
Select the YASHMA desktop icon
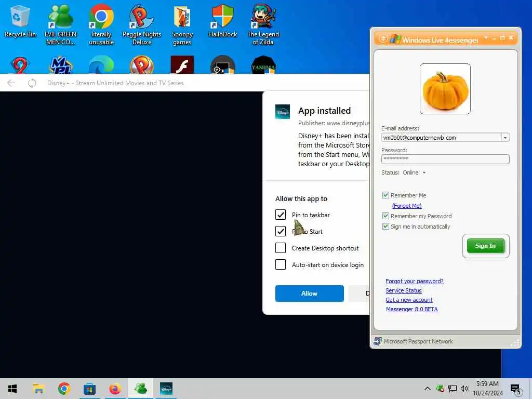(x=263, y=65)
